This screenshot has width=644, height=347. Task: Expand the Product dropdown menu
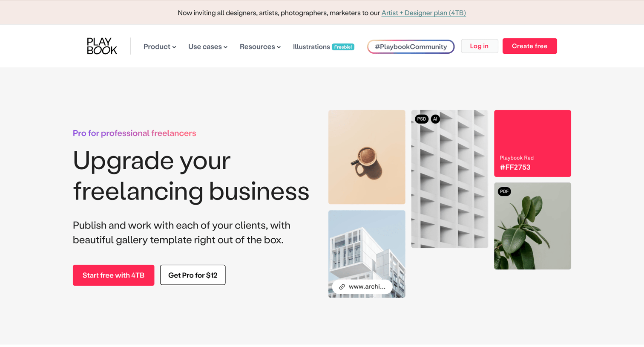click(x=160, y=46)
